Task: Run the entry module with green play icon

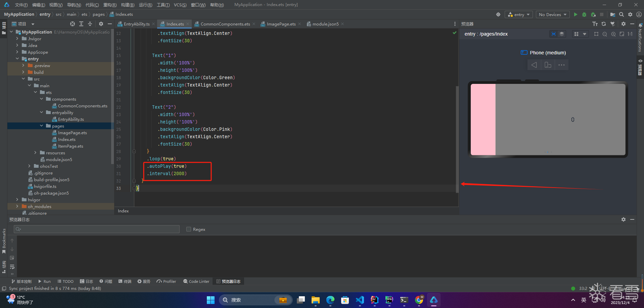Action: coord(576,14)
